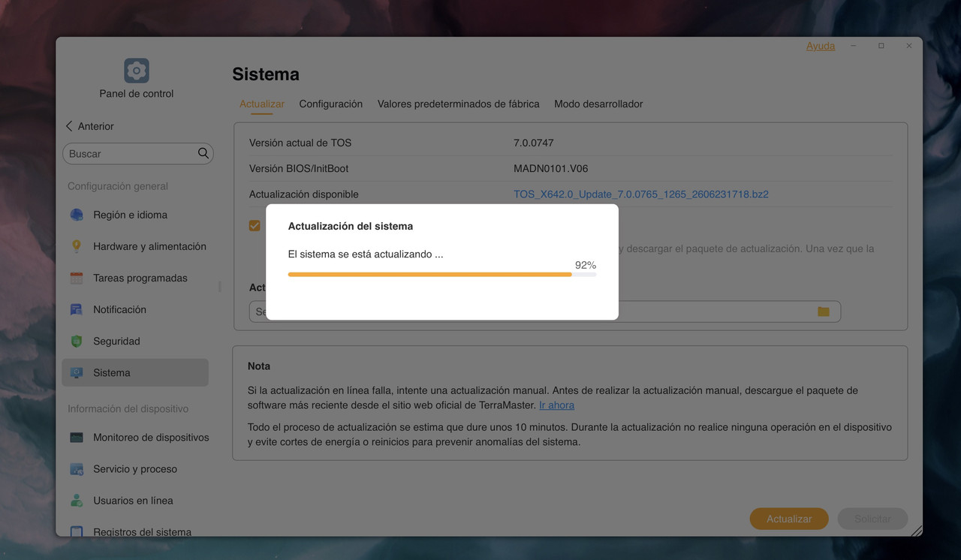Open Valores predeterminados de fábrica tab
The width and height of the screenshot is (961, 560).
click(459, 104)
